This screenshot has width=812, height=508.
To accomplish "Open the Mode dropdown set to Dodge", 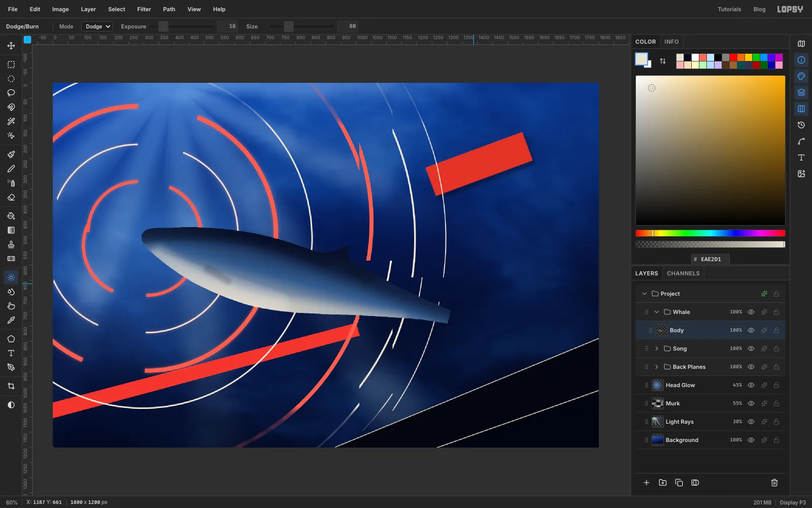I will (97, 26).
